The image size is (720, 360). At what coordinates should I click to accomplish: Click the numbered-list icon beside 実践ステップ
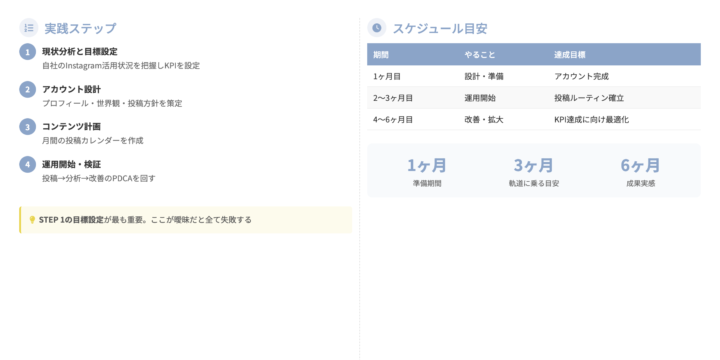click(x=28, y=28)
